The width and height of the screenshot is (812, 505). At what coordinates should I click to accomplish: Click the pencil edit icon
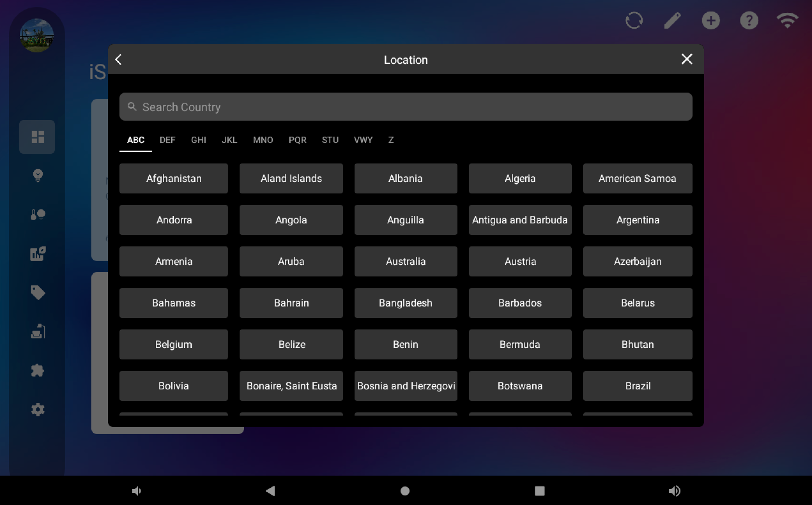point(672,20)
